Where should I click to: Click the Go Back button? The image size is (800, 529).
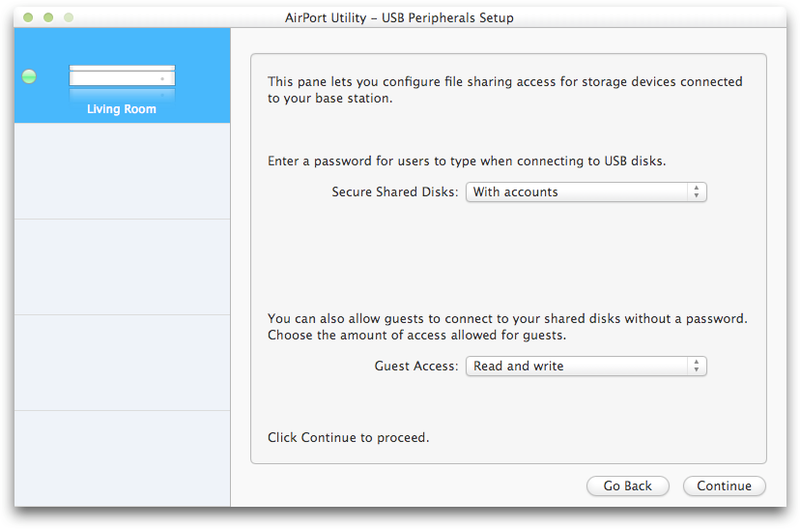pos(628,486)
